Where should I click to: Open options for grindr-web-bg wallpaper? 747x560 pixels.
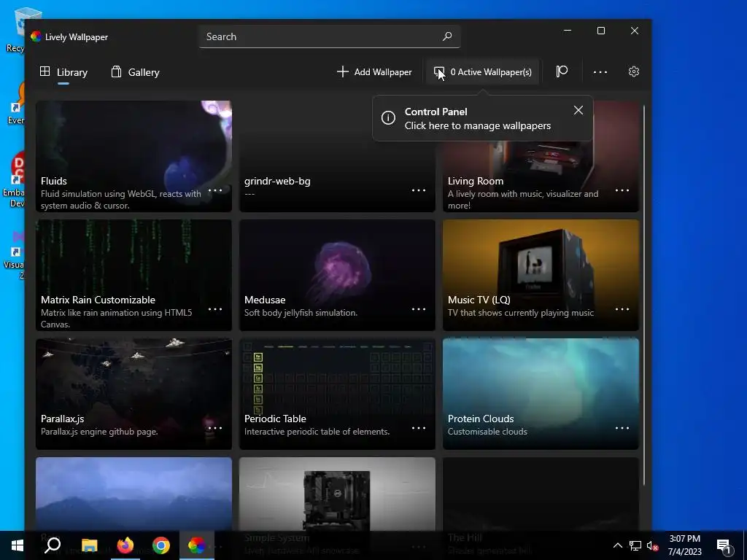click(418, 190)
